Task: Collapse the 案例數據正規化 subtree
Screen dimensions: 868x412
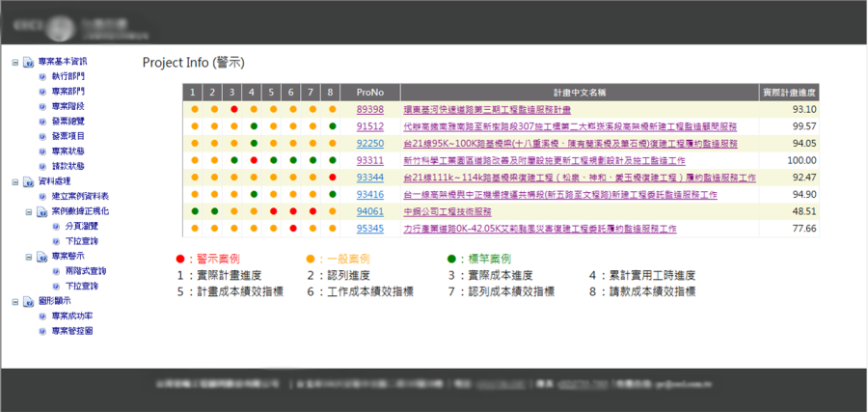Action: click(x=28, y=210)
